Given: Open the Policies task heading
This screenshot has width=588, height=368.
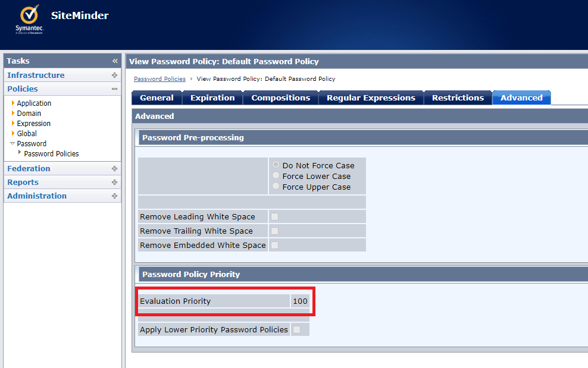Looking at the screenshot, I should pyautogui.click(x=23, y=89).
